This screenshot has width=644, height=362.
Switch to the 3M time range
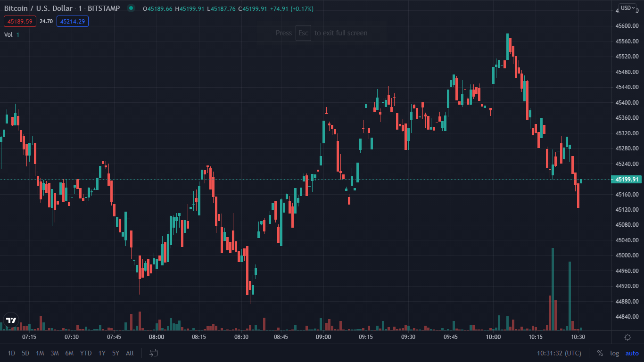54,353
